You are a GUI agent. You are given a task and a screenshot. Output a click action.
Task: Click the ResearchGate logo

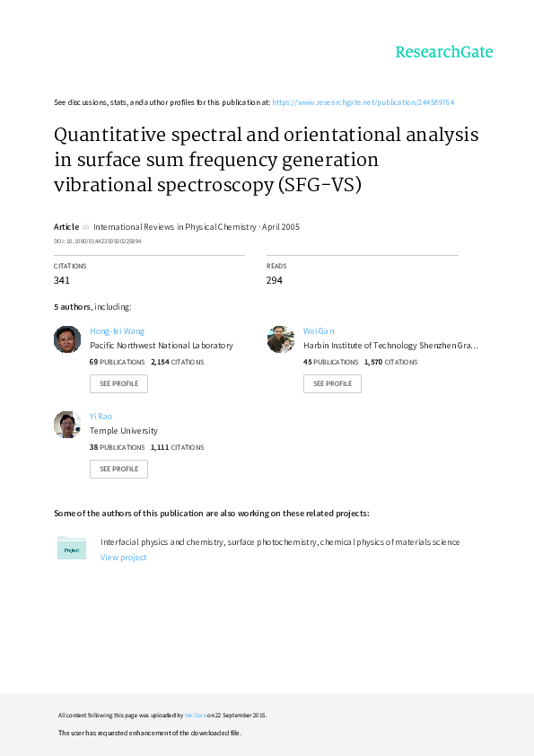pos(443,53)
